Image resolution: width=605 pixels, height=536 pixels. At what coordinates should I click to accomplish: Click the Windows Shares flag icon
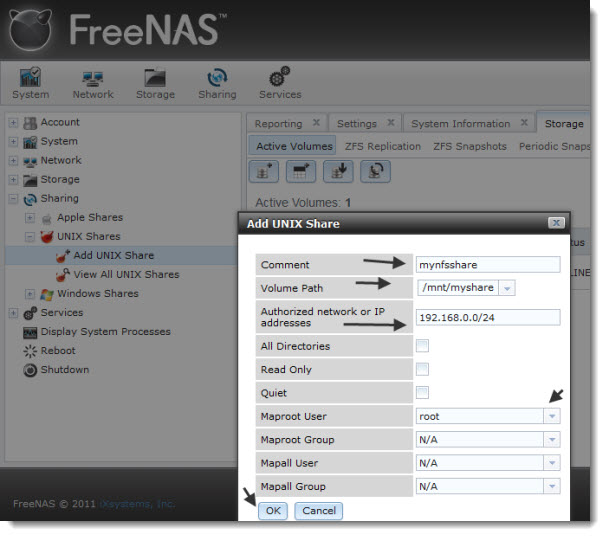(47, 294)
